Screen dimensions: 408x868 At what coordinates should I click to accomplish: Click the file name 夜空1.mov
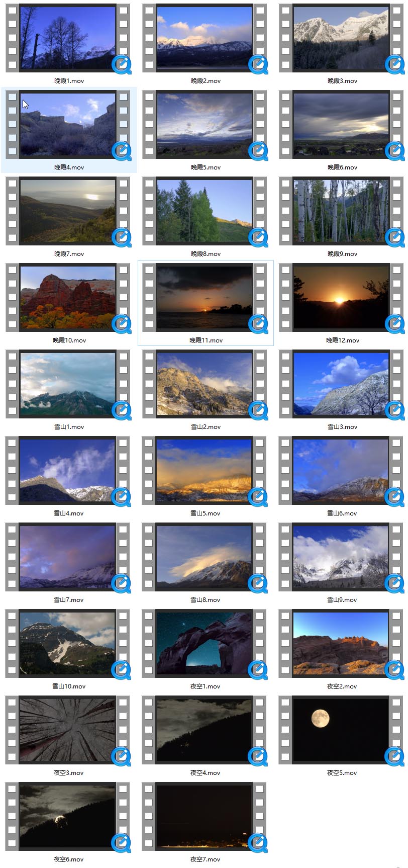[x=206, y=686]
